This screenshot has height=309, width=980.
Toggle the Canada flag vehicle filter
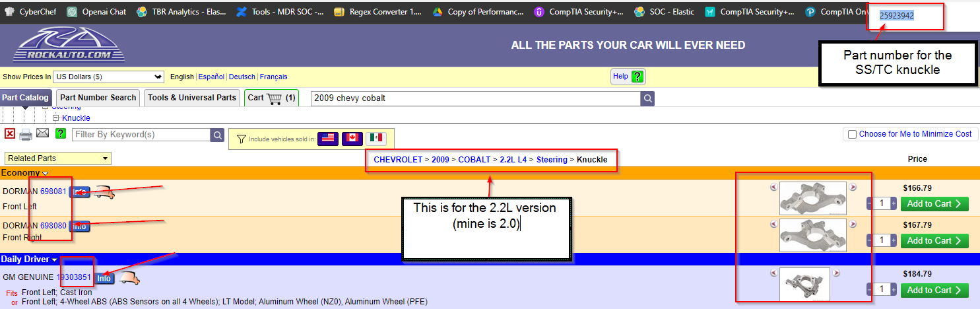pos(352,139)
